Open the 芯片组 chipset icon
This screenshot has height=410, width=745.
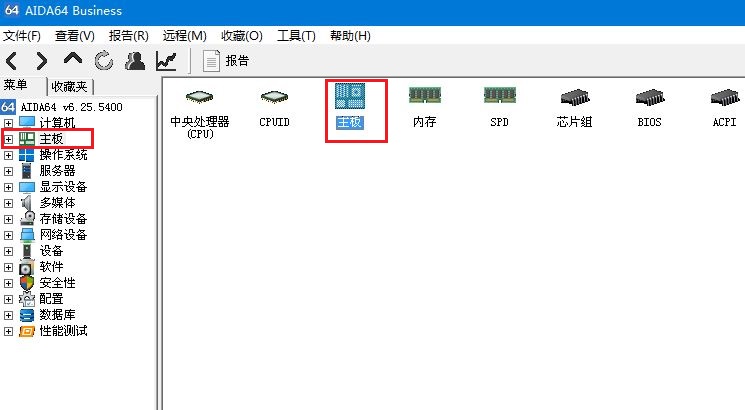[574, 108]
